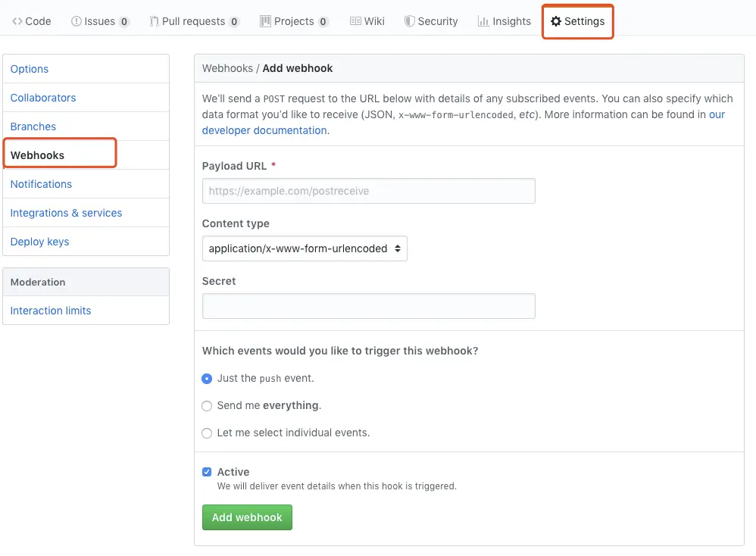Click the Insights bar chart icon
Screen dimensions: 756x556
(483, 21)
